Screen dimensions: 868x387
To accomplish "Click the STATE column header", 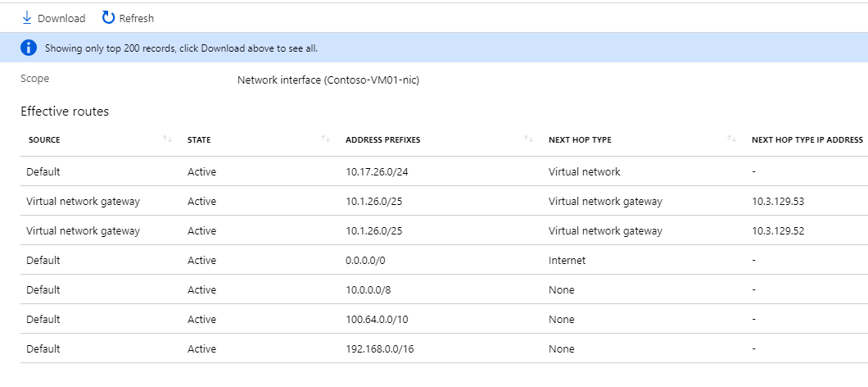I will [199, 140].
